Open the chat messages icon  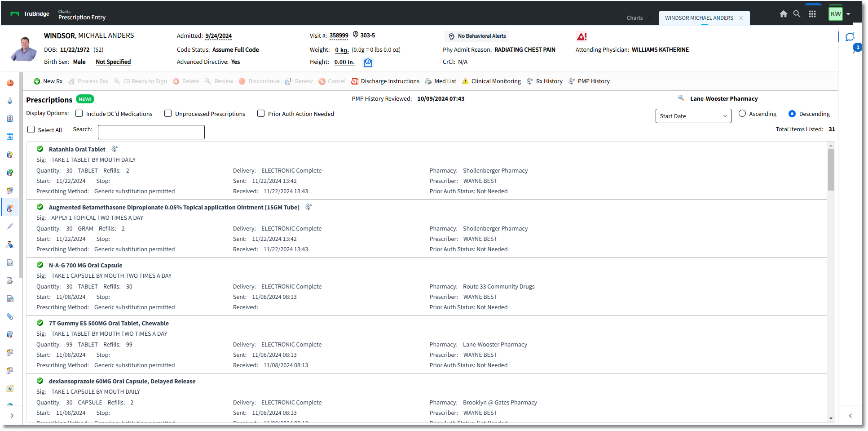coord(850,37)
